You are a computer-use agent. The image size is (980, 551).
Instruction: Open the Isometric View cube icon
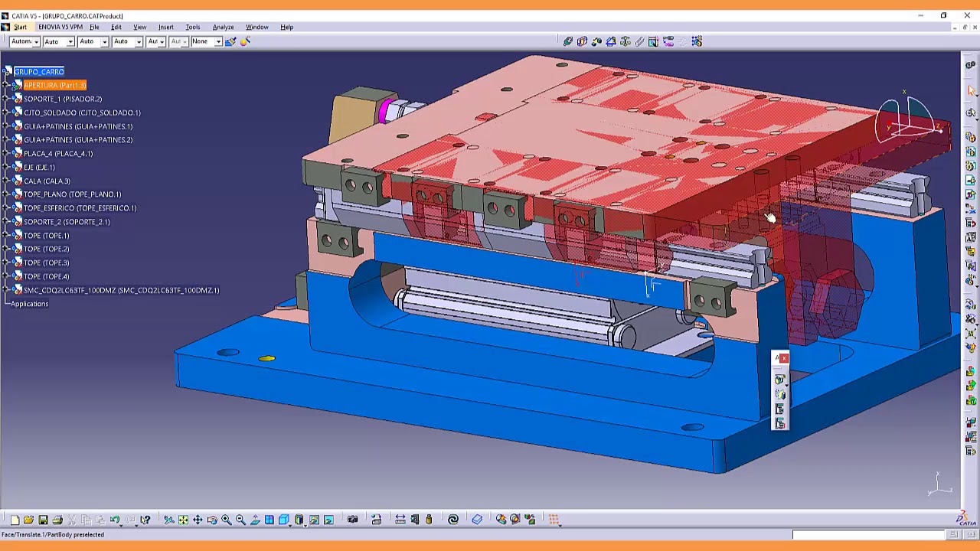pyautogui.click(x=283, y=520)
